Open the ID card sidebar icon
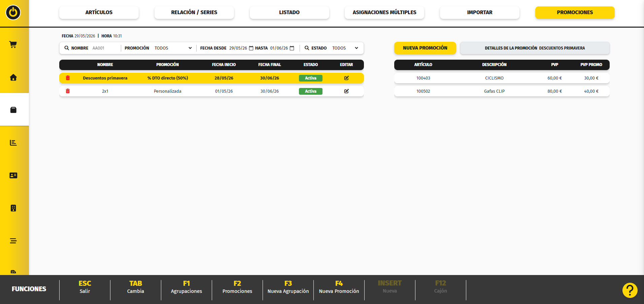Image resolution: width=644 pixels, height=304 pixels. pyautogui.click(x=13, y=176)
